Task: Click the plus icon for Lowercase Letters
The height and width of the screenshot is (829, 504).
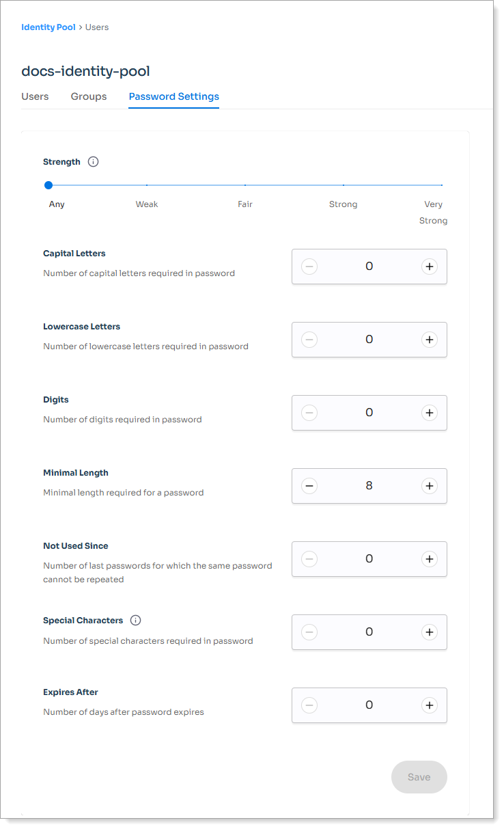Action: click(x=430, y=340)
